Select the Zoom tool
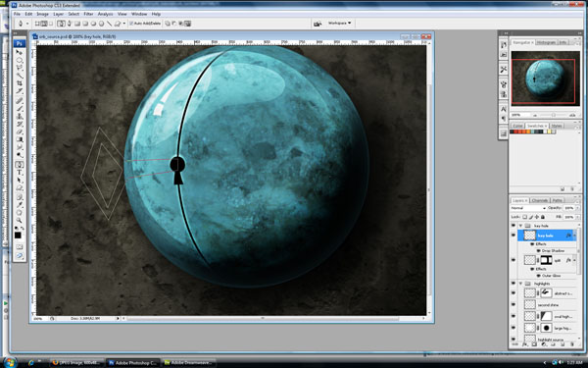 (x=20, y=220)
